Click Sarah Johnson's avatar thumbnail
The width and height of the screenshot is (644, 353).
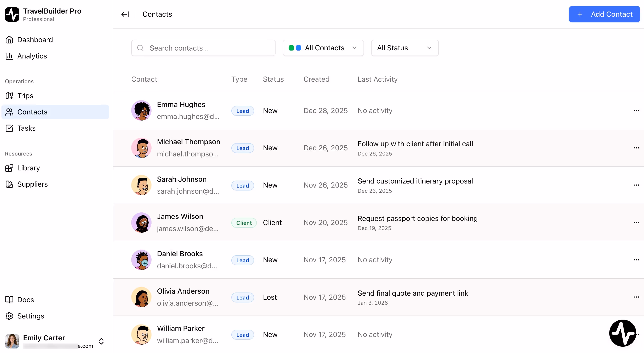click(x=142, y=185)
